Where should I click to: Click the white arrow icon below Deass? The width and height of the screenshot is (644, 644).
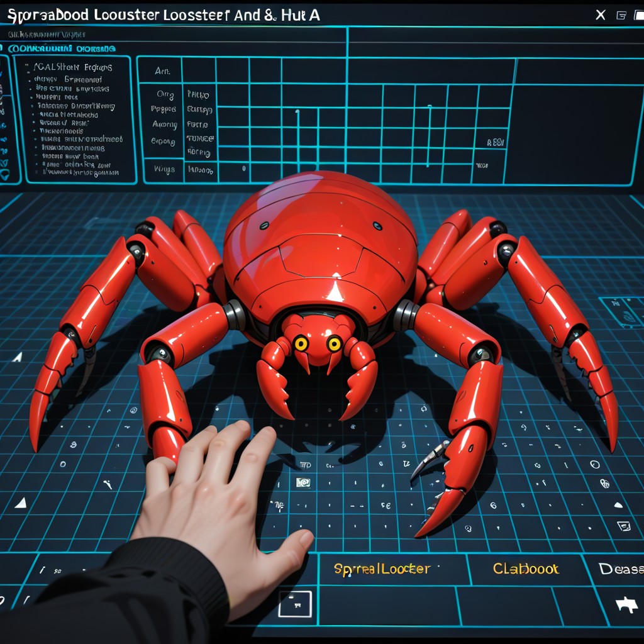click(626, 605)
